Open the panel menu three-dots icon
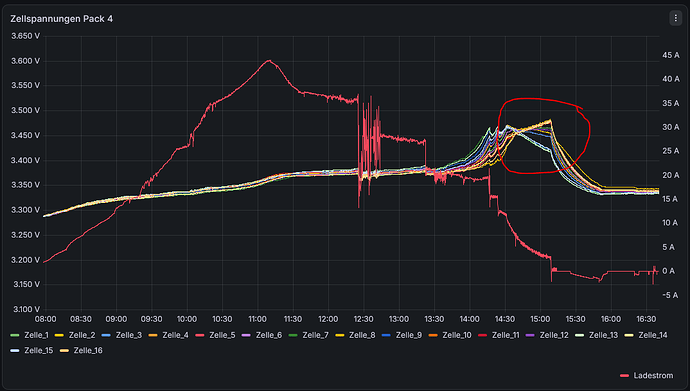 (x=675, y=18)
